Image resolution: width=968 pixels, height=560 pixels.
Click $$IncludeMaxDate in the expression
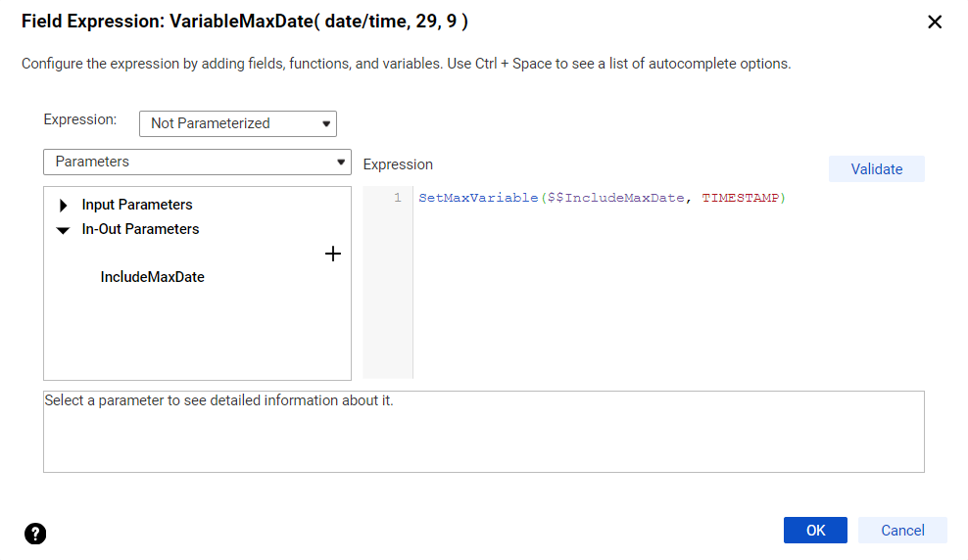tap(615, 198)
